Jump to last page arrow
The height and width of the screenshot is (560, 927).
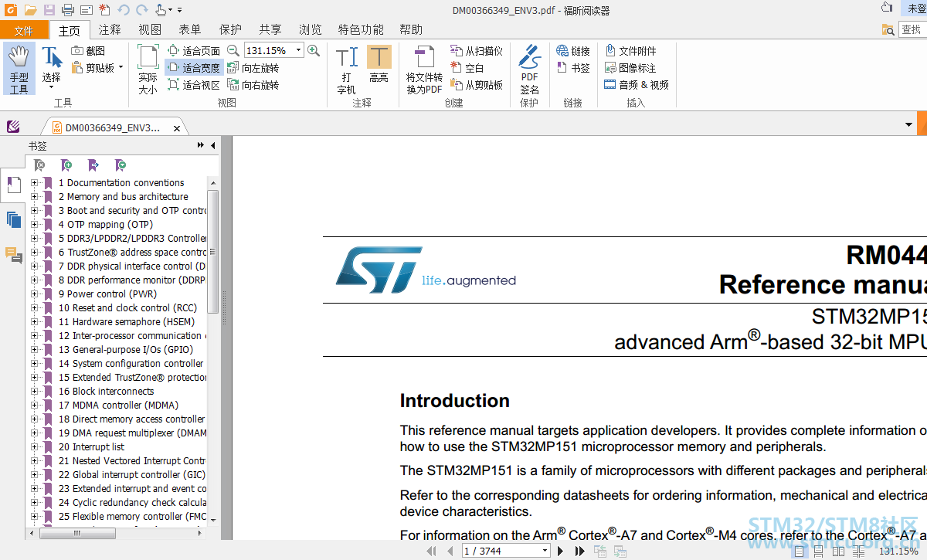coord(579,551)
